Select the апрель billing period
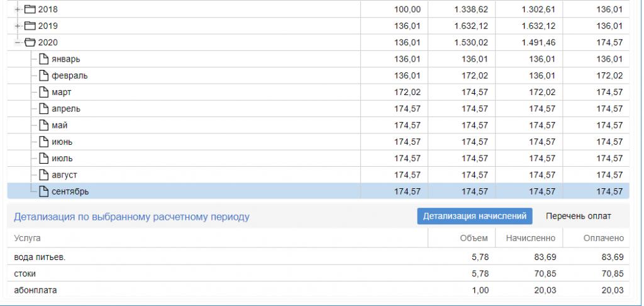 click(65, 109)
